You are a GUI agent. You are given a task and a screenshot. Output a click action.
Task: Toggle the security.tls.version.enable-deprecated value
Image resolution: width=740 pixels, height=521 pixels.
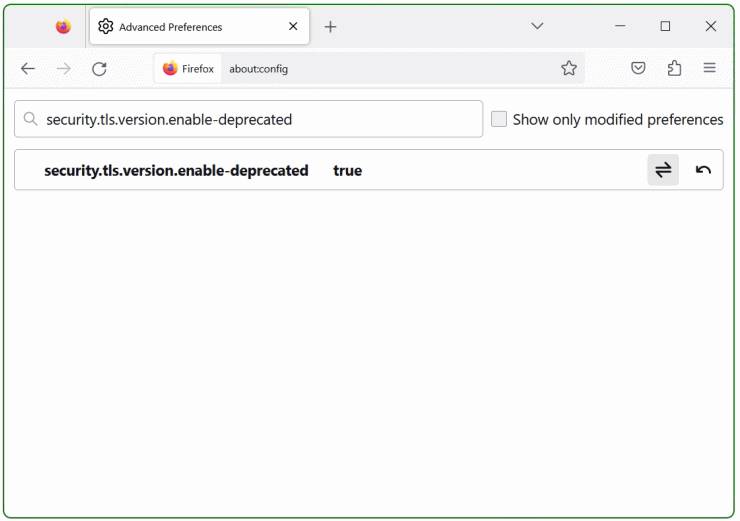click(663, 170)
